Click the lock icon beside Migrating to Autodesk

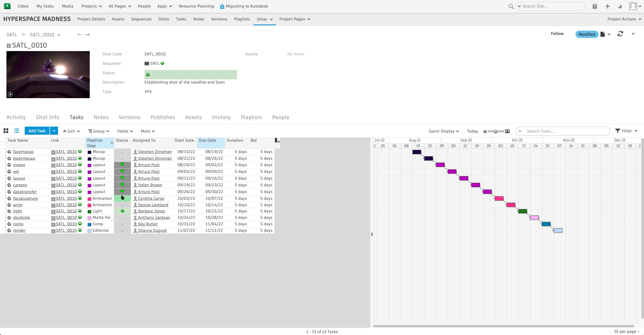point(222,6)
